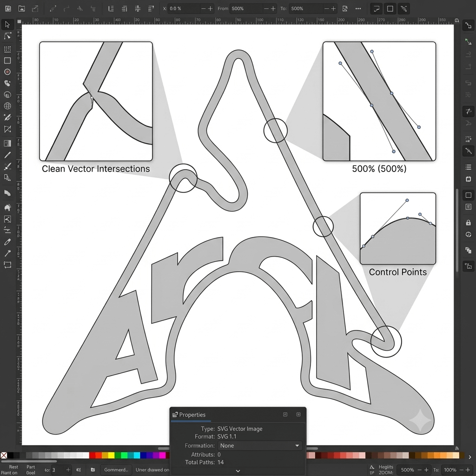Click the vertical scrollbar on the right

(x=457, y=231)
